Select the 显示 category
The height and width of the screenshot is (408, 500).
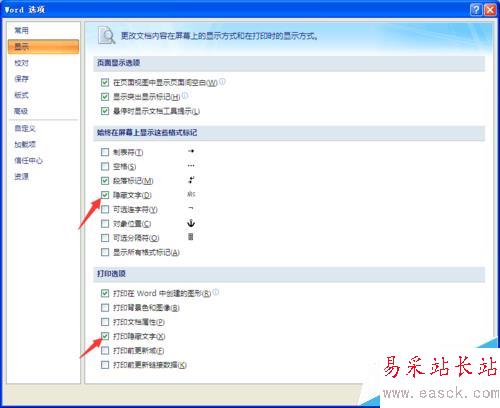pyautogui.click(x=43, y=46)
